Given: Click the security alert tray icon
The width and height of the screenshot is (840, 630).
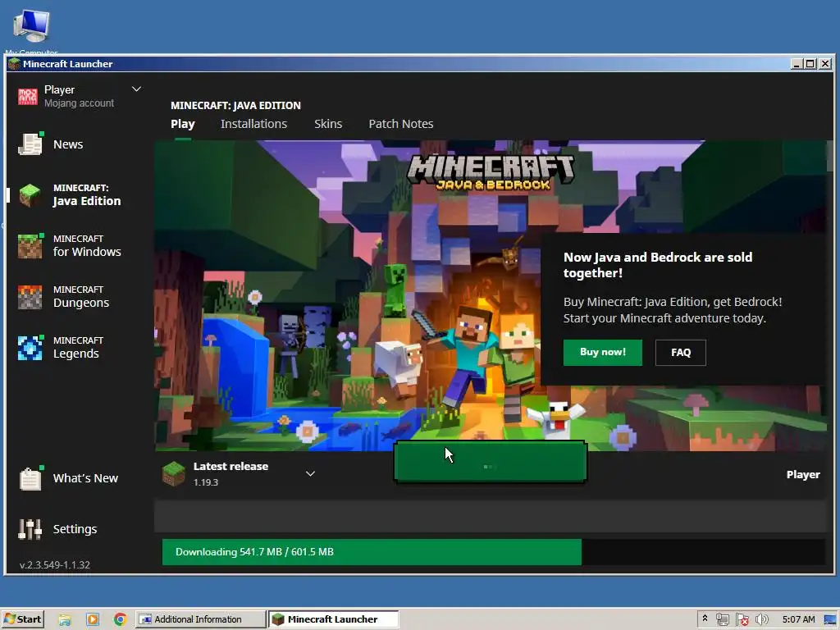Looking at the screenshot, I should coord(742,619).
